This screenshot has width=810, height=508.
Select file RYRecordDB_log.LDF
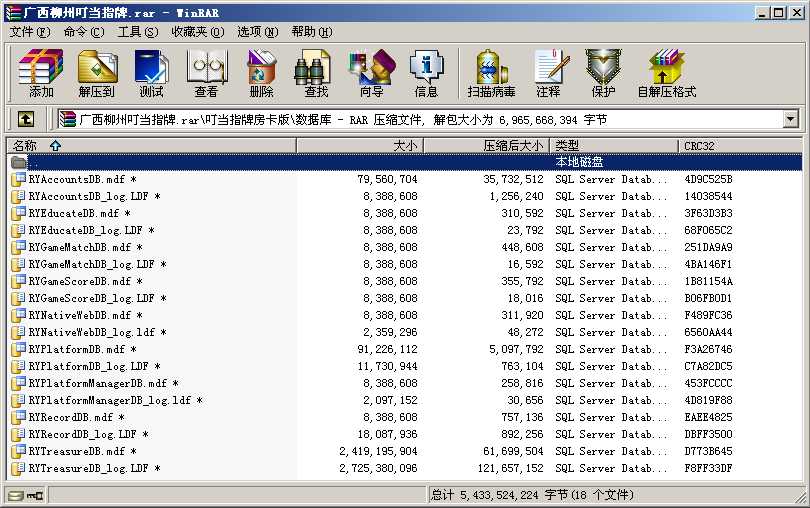click(88, 434)
